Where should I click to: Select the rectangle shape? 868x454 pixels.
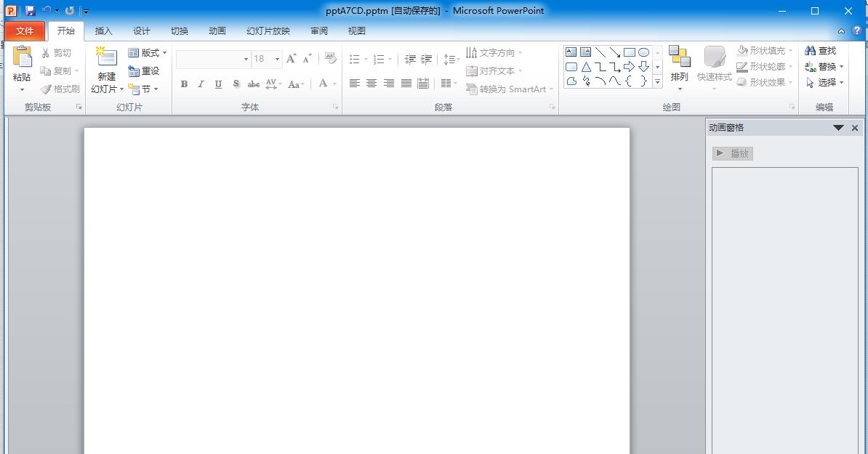point(630,52)
